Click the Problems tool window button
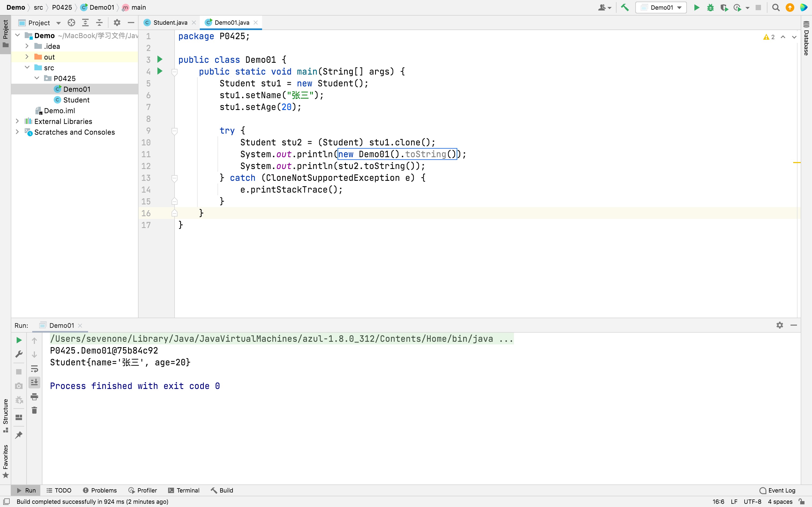 [x=100, y=490]
